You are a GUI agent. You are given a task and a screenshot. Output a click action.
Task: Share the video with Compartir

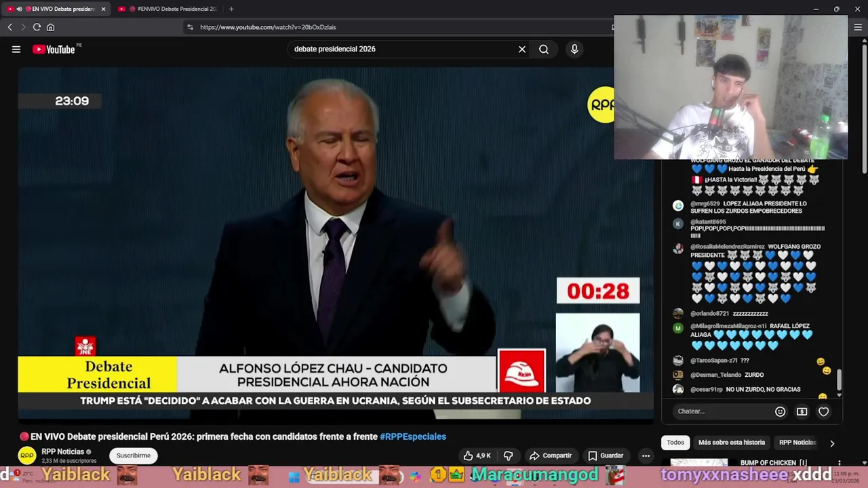pos(551,455)
